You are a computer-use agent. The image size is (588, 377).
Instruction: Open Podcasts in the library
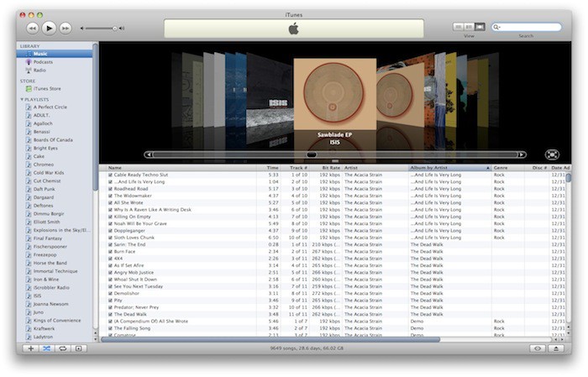point(43,62)
